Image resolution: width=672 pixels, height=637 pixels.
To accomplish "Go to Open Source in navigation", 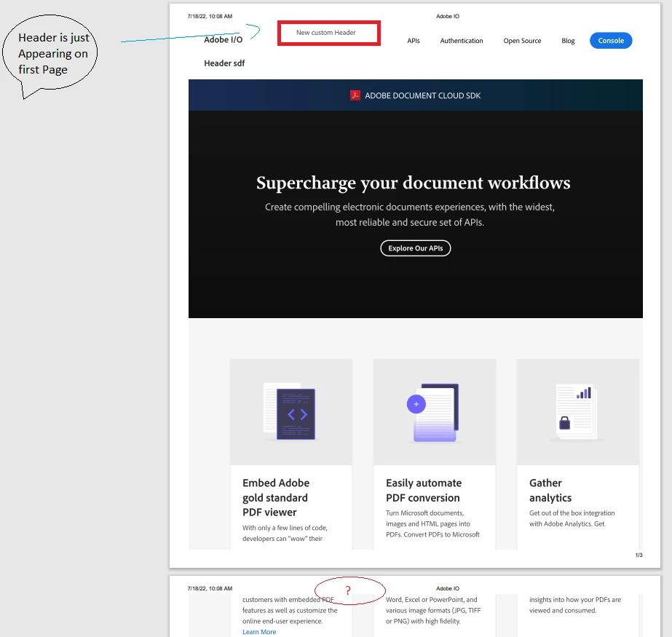I will (522, 41).
